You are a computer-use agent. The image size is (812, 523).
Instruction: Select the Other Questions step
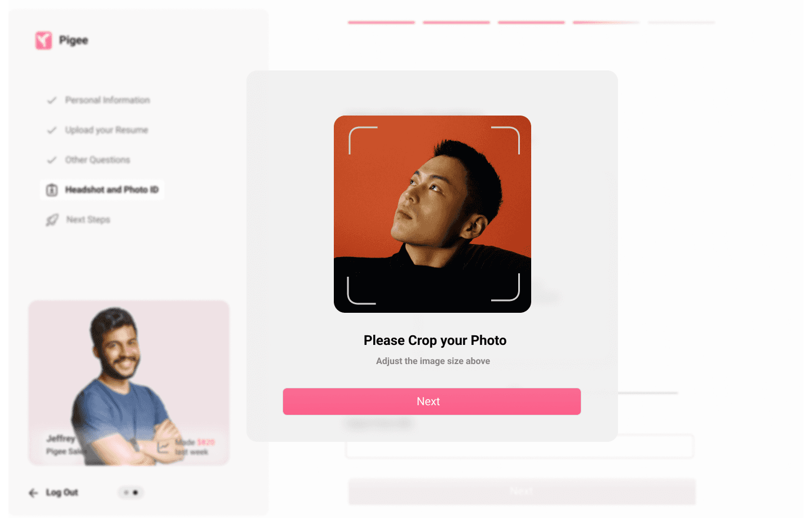(x=98, y=160)
